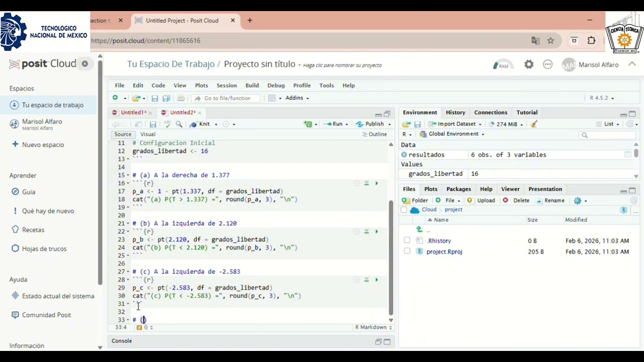The width and height of the screenshot is (644, 362).
Task: Open chunk options gear for line 28 chunk
Action: pyautogui.click(x=357, y=280)
